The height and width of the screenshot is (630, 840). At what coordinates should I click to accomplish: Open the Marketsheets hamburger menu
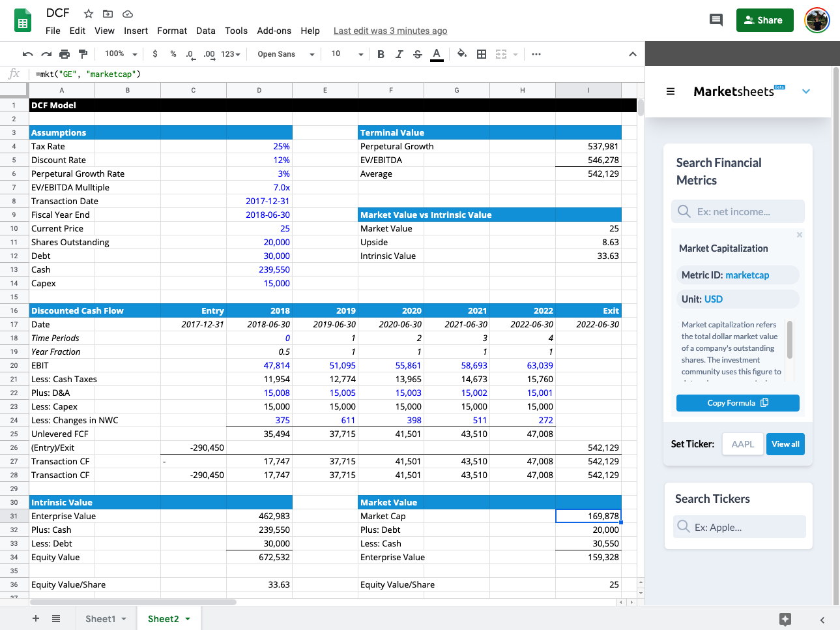[671, 91]
